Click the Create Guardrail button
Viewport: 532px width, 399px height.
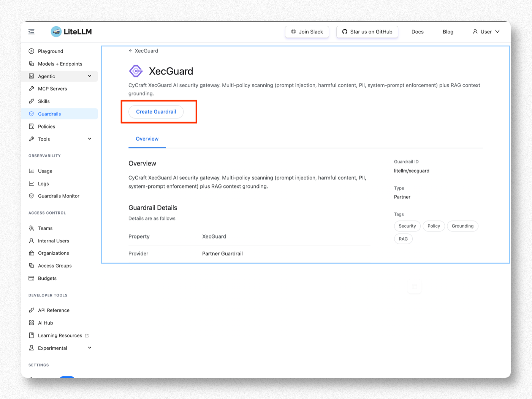tap(156, 112)
